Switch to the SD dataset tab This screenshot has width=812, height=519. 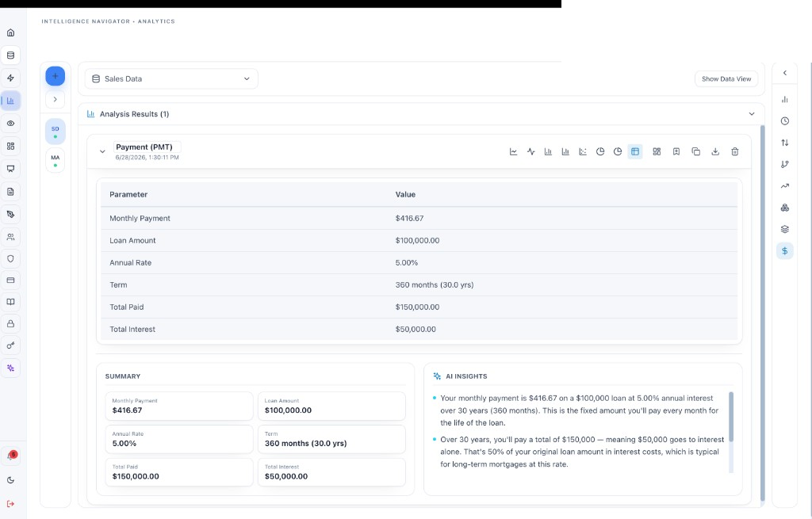click(x=56, y=132)
